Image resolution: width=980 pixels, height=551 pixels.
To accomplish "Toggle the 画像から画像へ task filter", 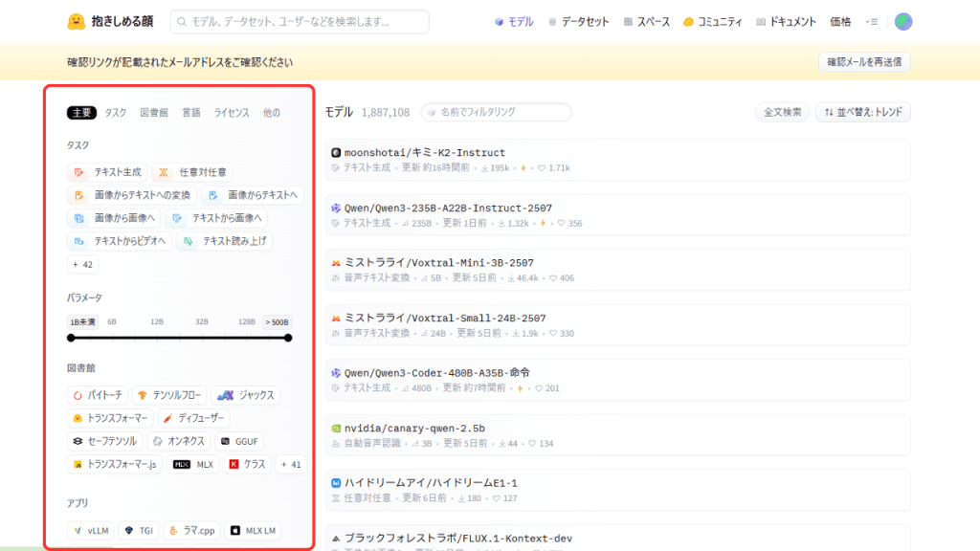I will point(113,218).
